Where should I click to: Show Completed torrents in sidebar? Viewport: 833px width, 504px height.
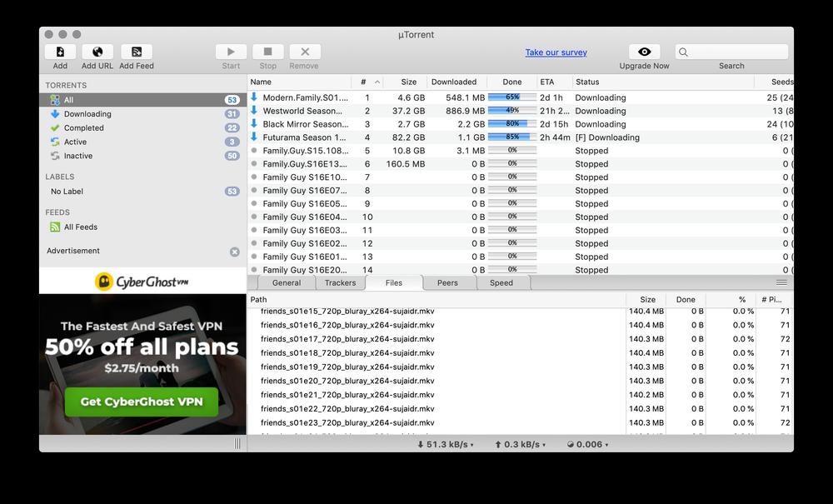tap(143, 128)
